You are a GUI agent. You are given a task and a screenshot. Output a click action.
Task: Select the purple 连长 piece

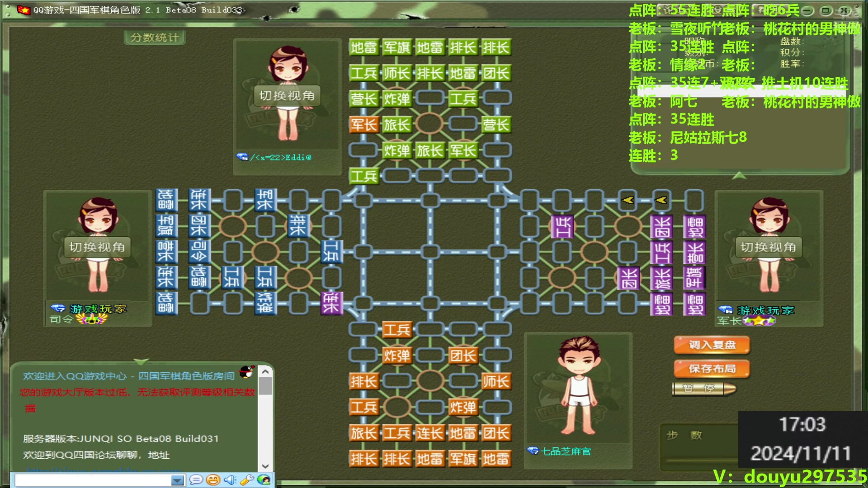pos(331,303)
